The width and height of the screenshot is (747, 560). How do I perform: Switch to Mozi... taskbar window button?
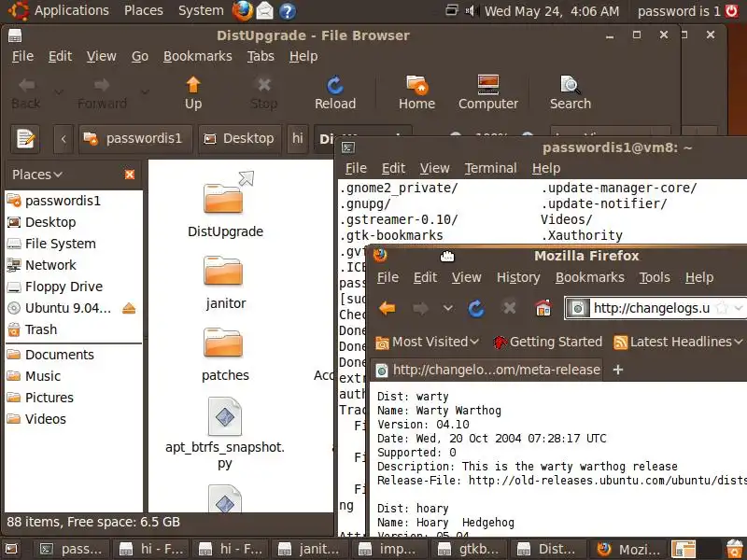point(628,549)
